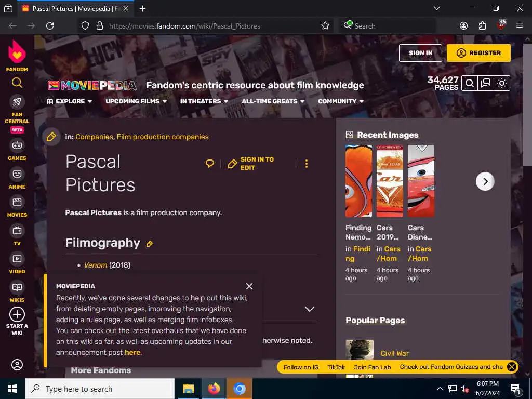The width and height of the screenshot is (532, 399).
Task: Open the browser extensions puzzle icon
Action: pyautogui.click(x=482, y=26)
